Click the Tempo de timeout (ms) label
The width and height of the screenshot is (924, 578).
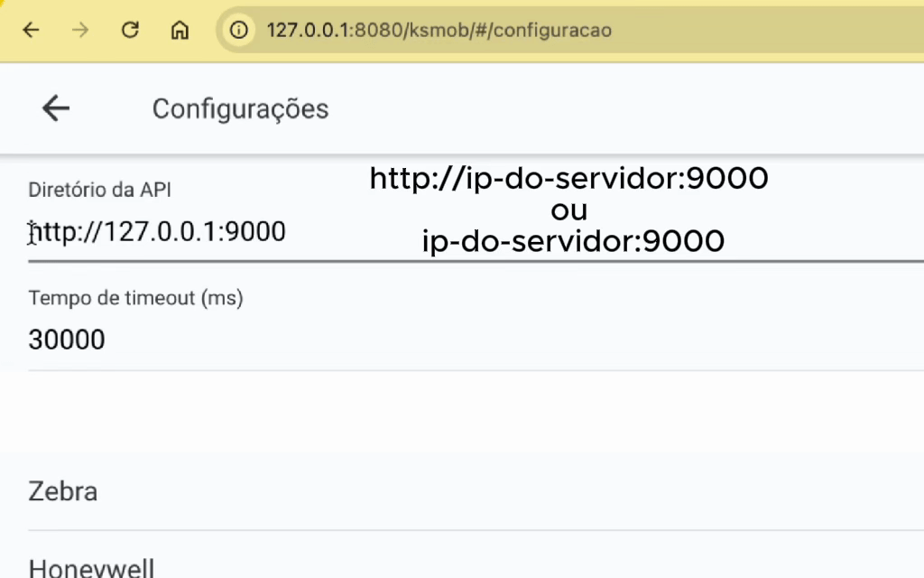tap(135, 298)
